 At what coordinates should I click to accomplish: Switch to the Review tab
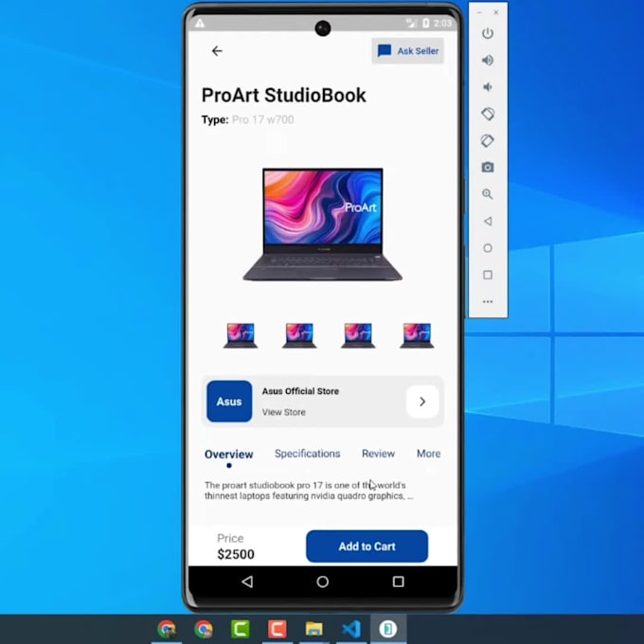pyautogui.click(x=378, y=454)
